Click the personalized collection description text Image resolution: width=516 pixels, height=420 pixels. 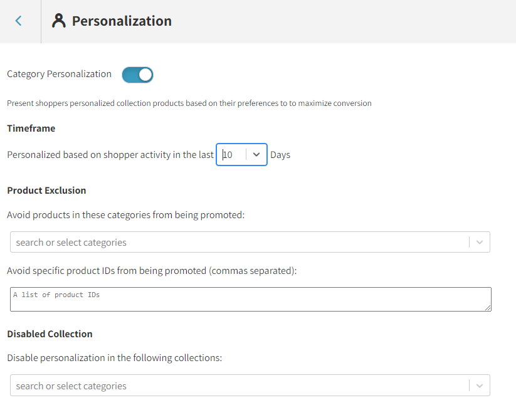click(x=189, y=103)
